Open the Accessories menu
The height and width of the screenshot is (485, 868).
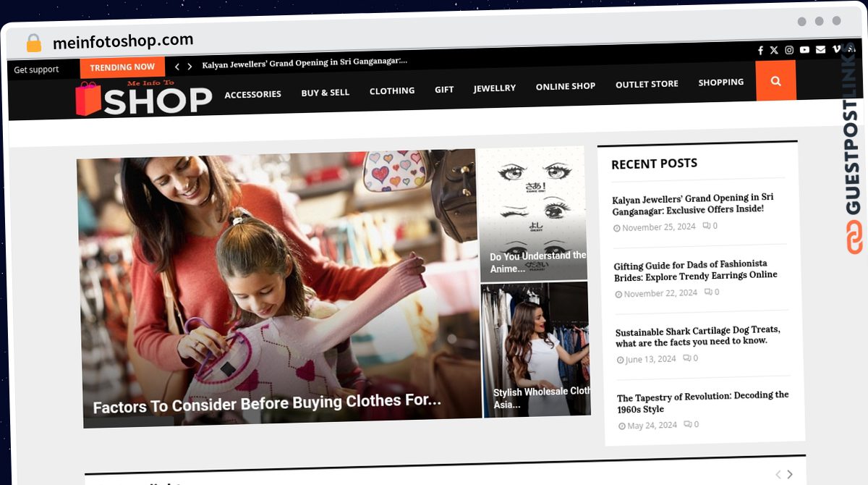252,94
